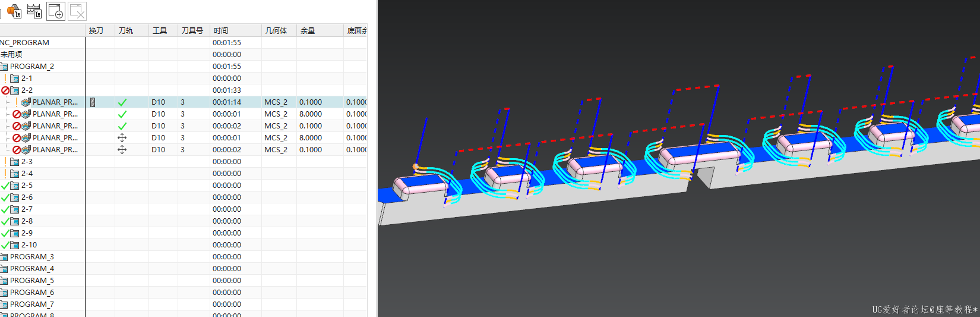Image resolution: width=980 pixels, height=317 pixels.
Task: Select program group 2-5
Action: tap(27, 186)
